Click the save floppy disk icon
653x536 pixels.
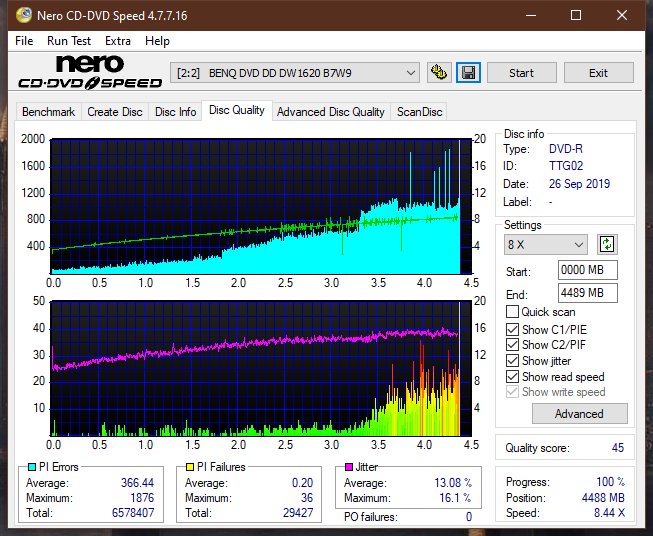469,73
